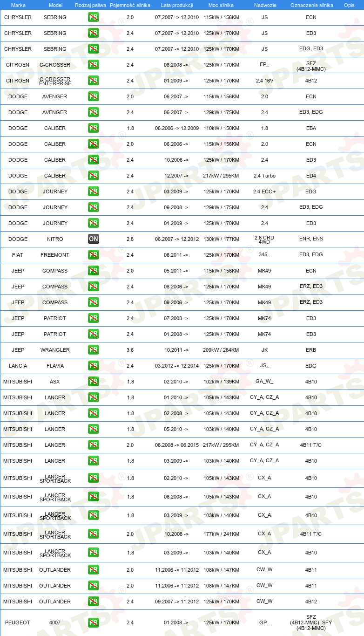Click the Lata produkcji column header
This screenshot has width=364, height=636.
pos(177,5)
